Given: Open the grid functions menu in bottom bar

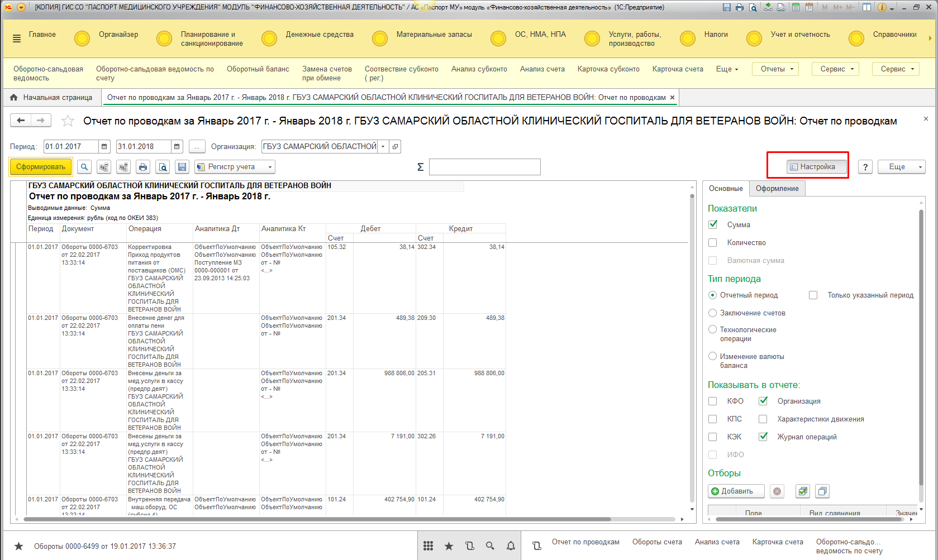Looking at the screenshot, I should coord(428,546).
